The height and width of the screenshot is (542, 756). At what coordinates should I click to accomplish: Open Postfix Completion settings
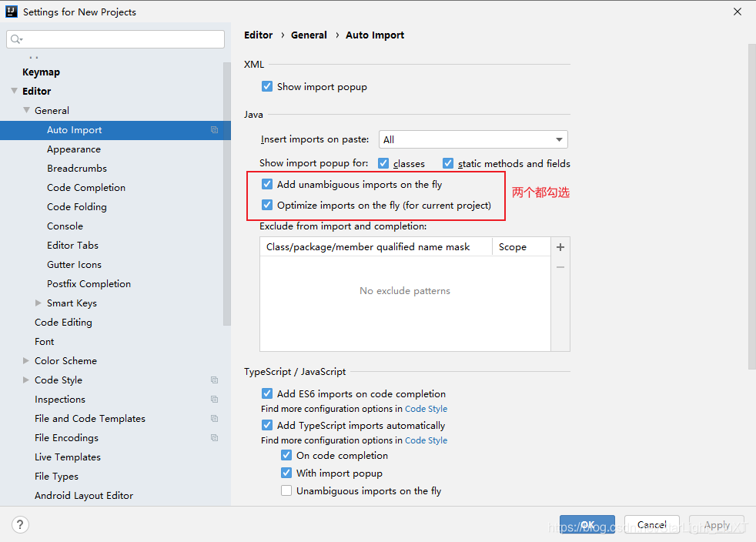click(x=89, y=284)
